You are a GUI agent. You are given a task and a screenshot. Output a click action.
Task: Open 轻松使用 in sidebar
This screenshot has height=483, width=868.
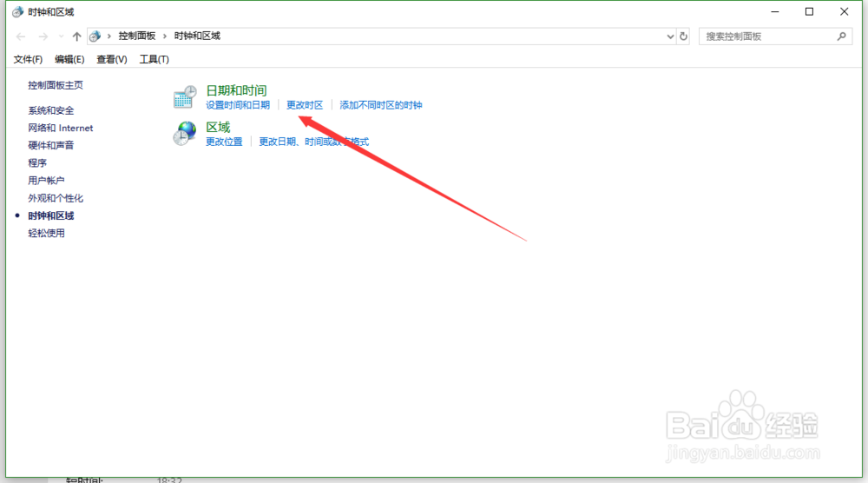click(x=46, y=233)
